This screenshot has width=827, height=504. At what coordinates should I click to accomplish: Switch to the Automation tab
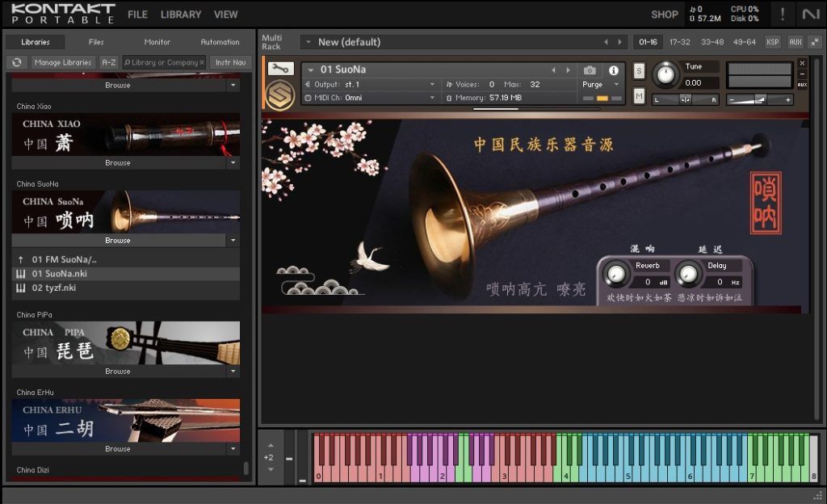coord(220,42)
